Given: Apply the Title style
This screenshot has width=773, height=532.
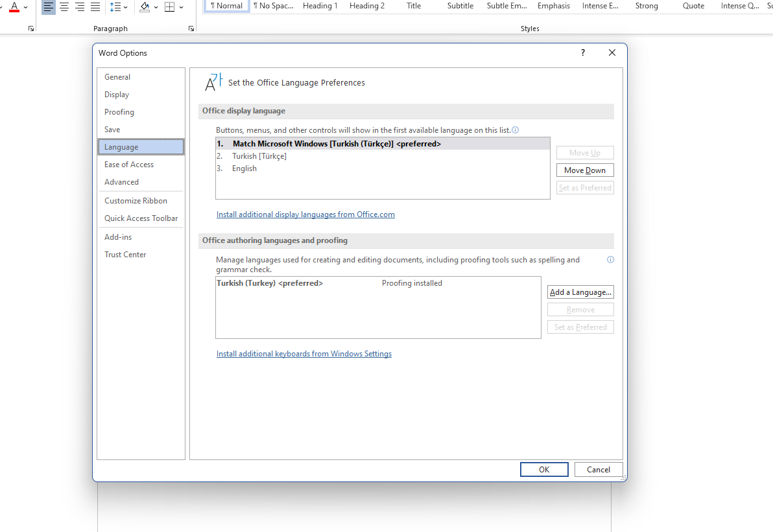Looking at the screenshot, I should pos(414,6).
